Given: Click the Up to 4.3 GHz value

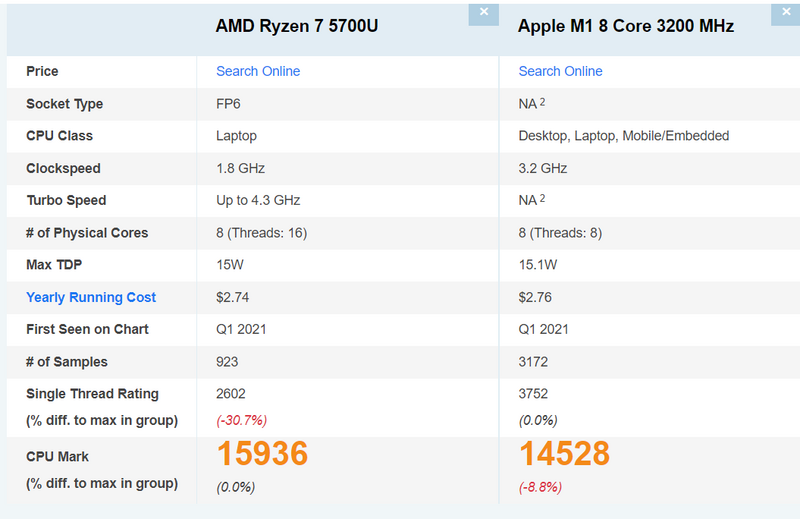Looking at the screenshot, I should pos(258,201).
